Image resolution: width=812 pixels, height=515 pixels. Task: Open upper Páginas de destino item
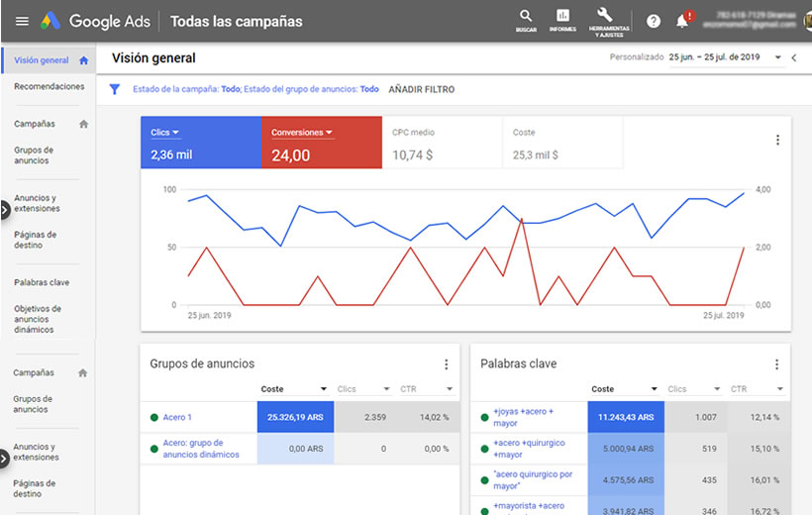36,240
